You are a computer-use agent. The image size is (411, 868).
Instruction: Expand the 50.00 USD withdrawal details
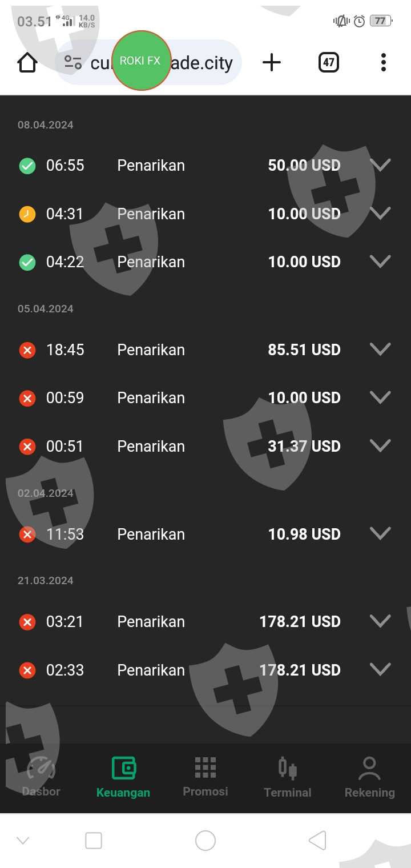pyautogui.click(x=380, y=165)
